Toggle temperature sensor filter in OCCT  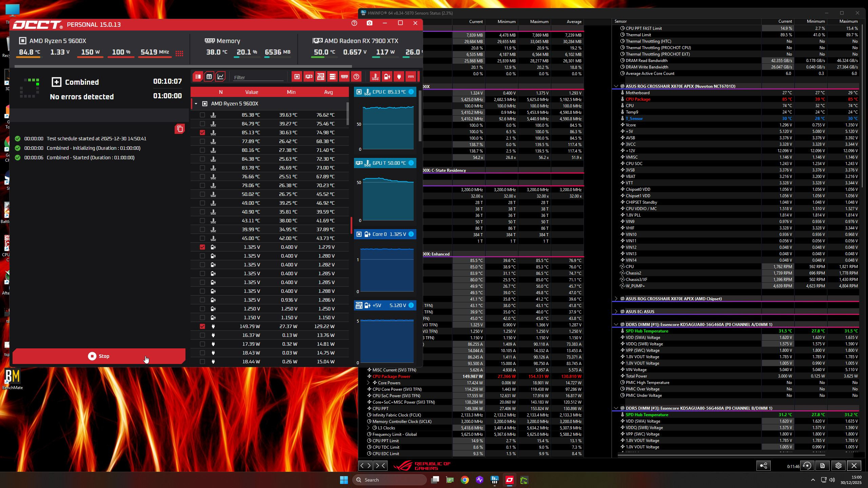(x=375, y=77)
